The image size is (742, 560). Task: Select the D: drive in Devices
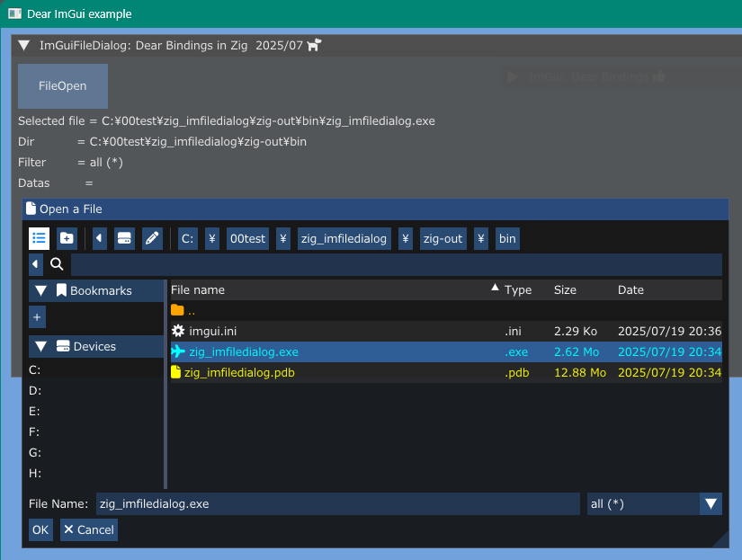(35, 391)
